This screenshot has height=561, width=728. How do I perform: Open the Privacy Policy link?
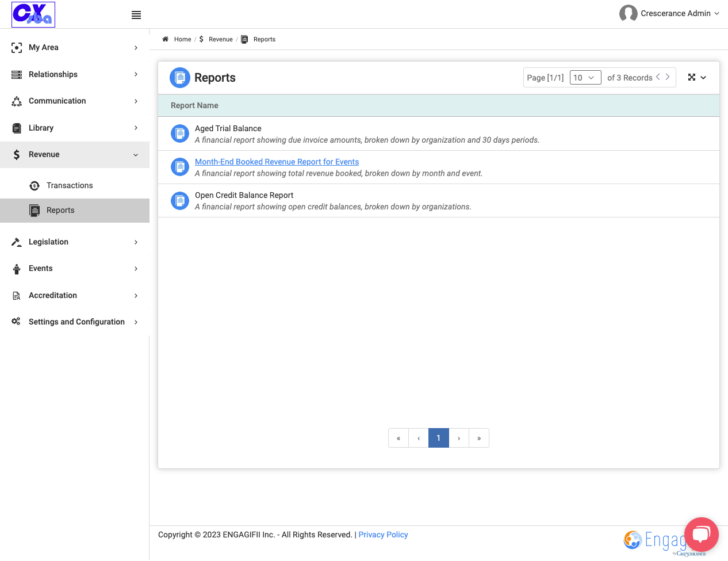(383, 535)
